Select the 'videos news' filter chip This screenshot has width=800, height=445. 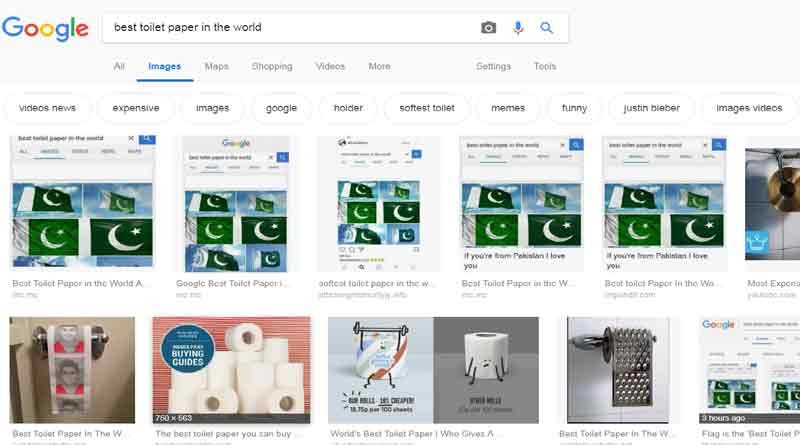tap(47, 108)
